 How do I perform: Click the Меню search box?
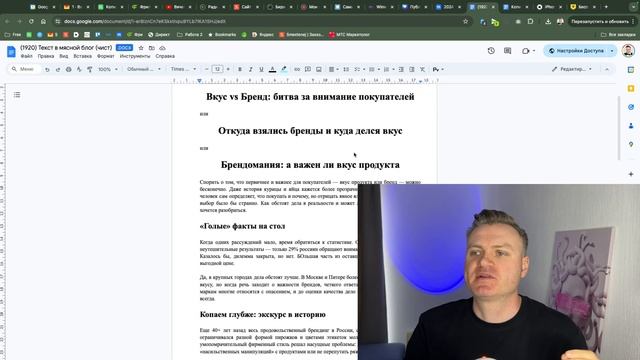[24, 69]
